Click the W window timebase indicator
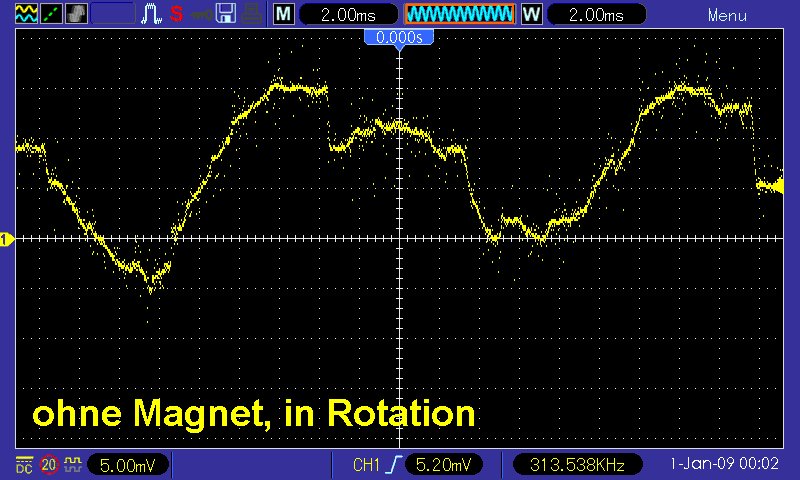The height and width of the screenshot is (480, 800). 531,15
